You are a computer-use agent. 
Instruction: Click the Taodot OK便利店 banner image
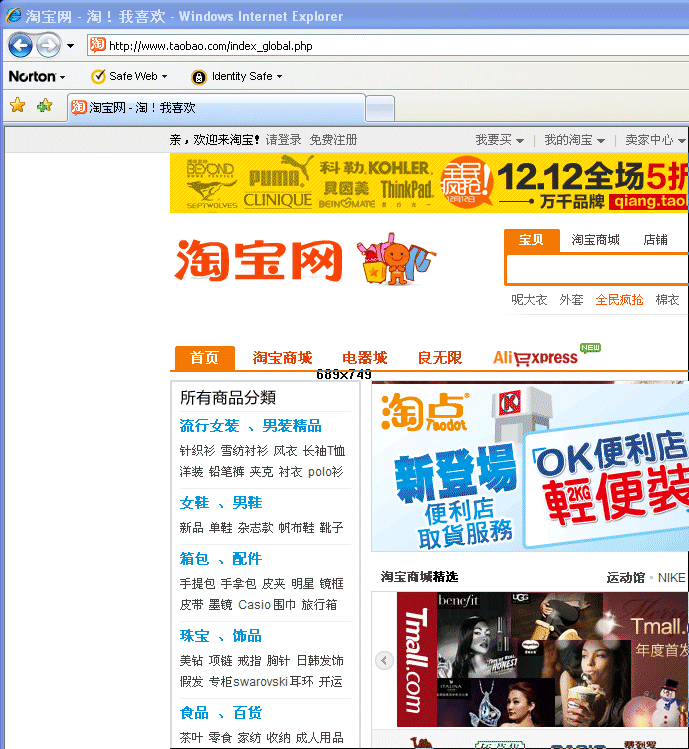(x=530, y=467)
